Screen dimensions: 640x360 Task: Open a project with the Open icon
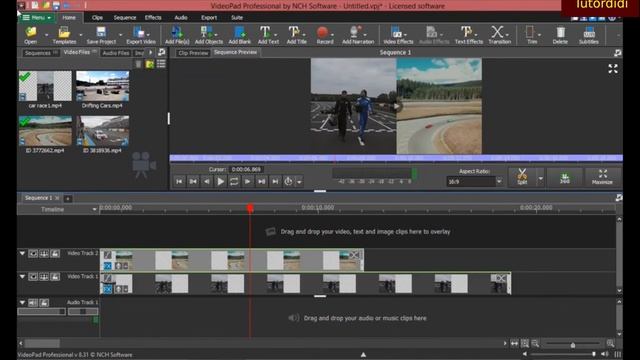pyautogui.click(x=31, y=35)
